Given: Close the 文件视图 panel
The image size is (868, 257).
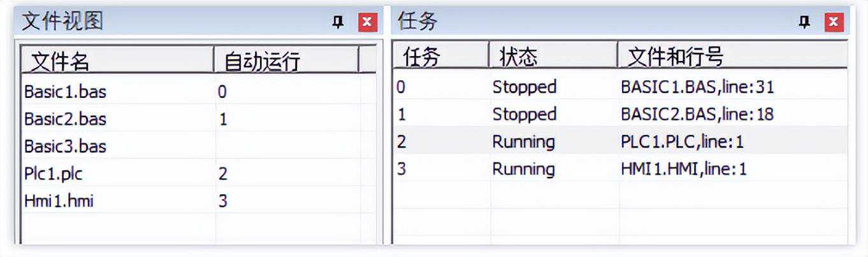Looking at the screenshot, I should click(x=367, y=23).
